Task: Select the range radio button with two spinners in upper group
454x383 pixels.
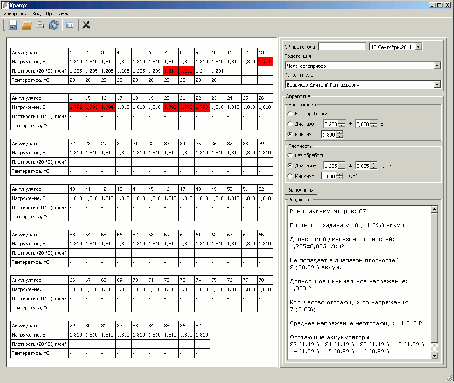Action: coord(290,124)
